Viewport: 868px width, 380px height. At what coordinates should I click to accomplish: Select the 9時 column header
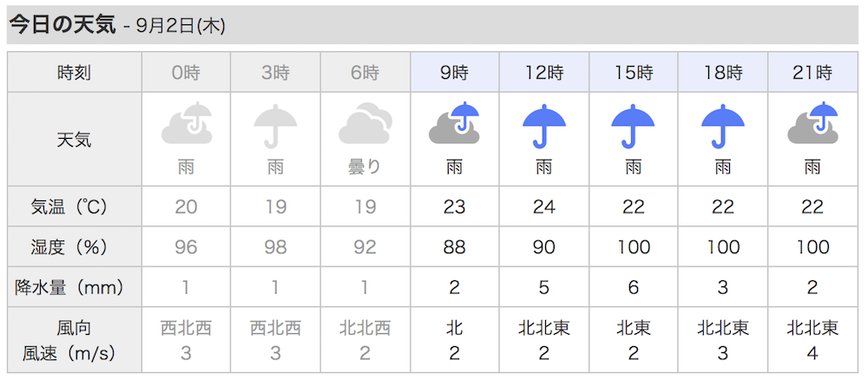pos(455,73)
